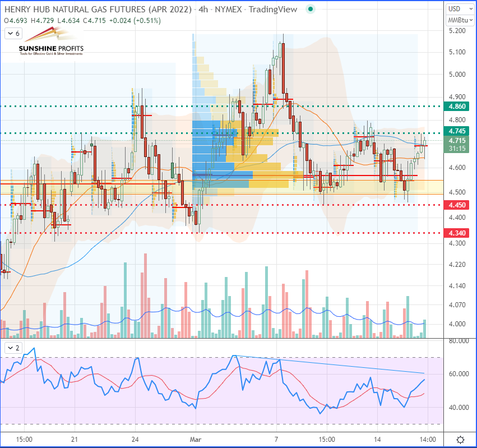Click the H4.729 high value

42,21
